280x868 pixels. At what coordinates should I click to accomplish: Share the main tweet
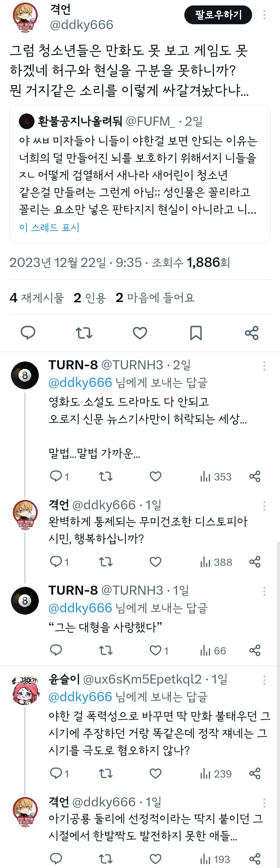click(x=252, y=332)
